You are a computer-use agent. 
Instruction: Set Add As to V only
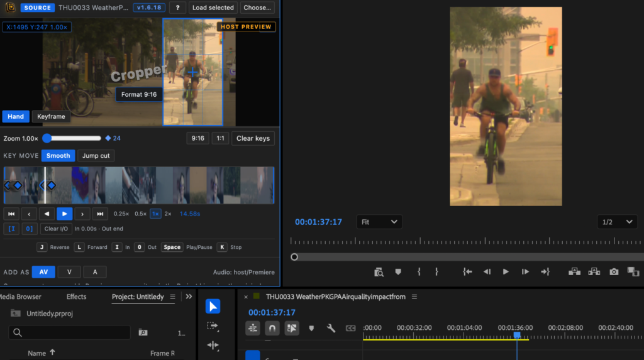(x=69, y=272)
